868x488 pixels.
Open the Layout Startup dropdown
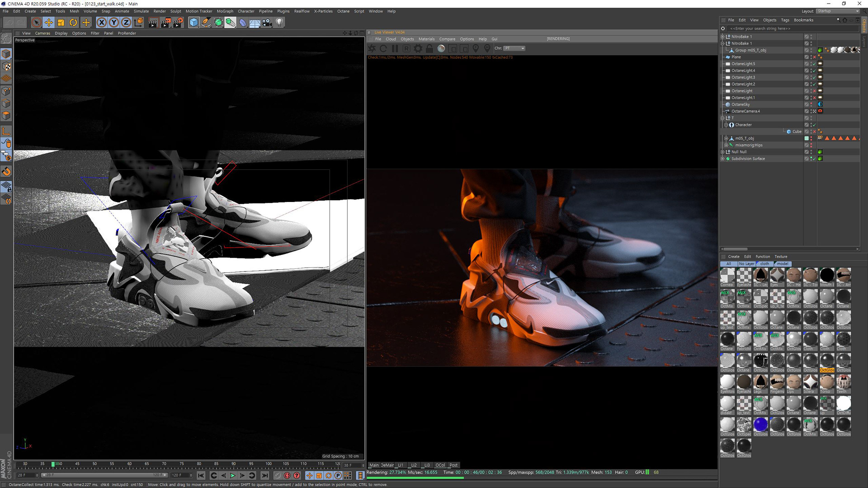click(838, 11)
